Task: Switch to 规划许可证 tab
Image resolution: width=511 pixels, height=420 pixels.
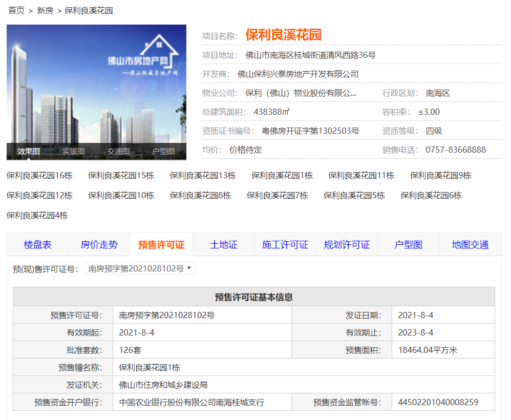Action: [347, 244]
